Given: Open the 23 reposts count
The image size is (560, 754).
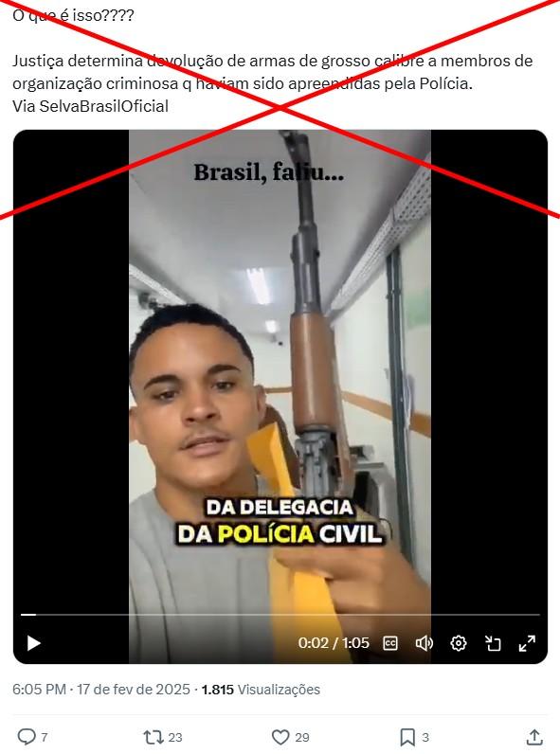Looking at the screenshot, I should (175, 737).
